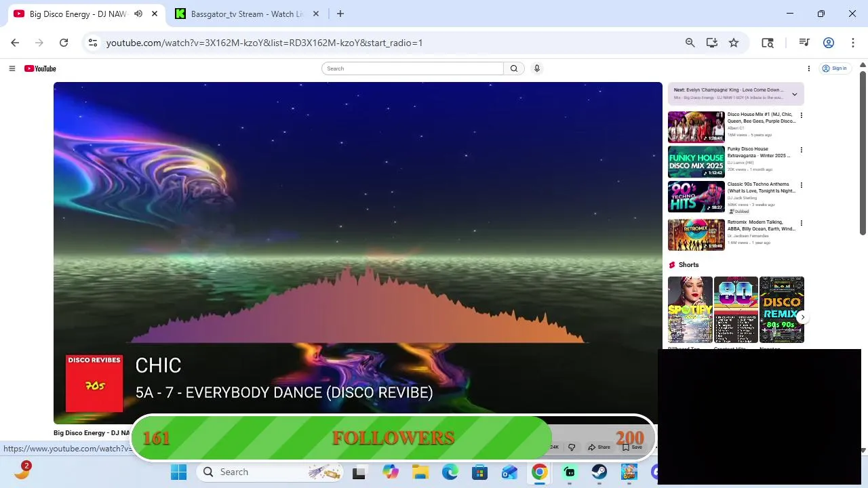Click the taskbar Search box

point(270,472)
